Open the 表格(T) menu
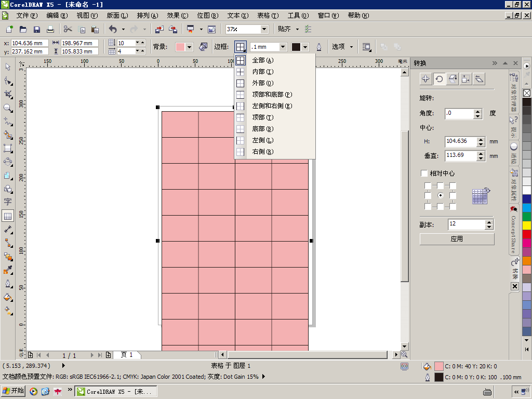The height and width of the screenshot is (399, 532). 268,16
